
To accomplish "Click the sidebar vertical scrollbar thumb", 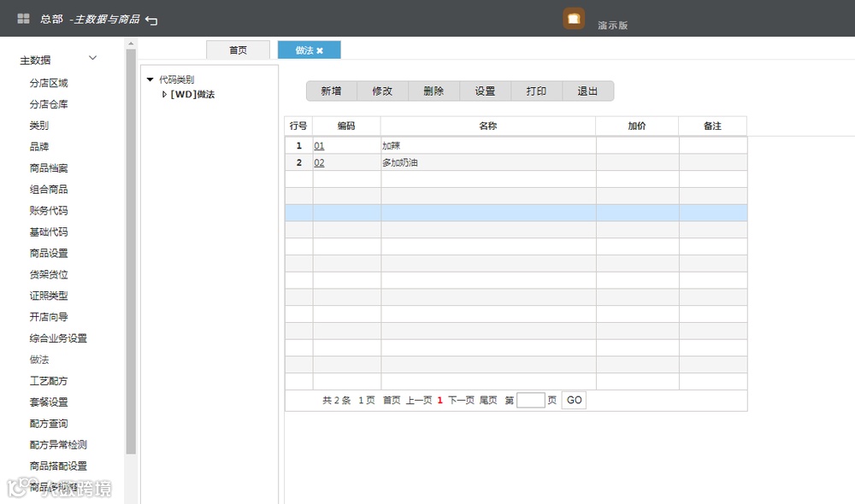I will tap(130, 251).
